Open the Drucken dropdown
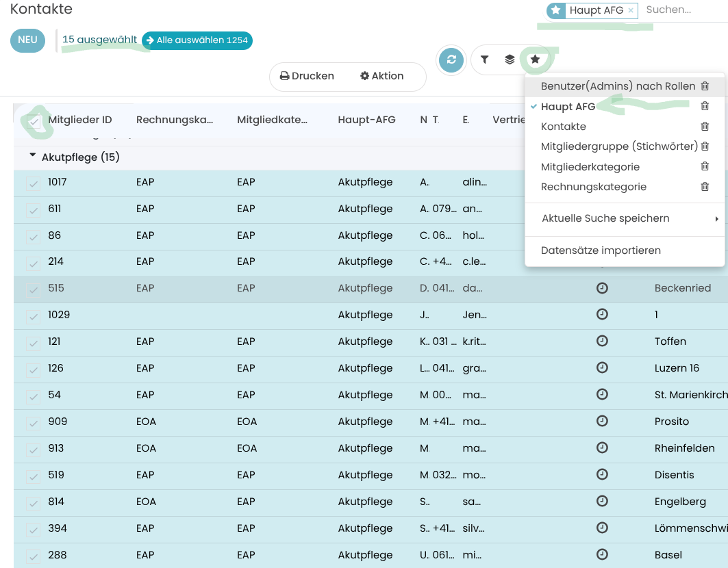Viewport: 728px width, 568px height. click(307, 76)
